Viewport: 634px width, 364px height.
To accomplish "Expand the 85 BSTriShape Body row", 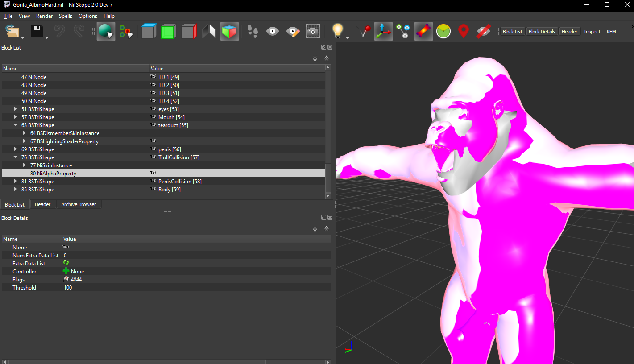I will pos(16,190).
